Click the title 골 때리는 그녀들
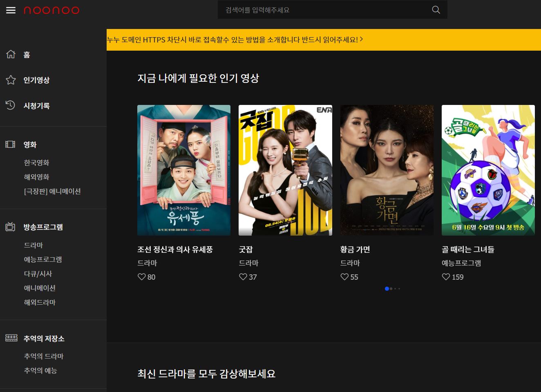 [x=468, y=249]
